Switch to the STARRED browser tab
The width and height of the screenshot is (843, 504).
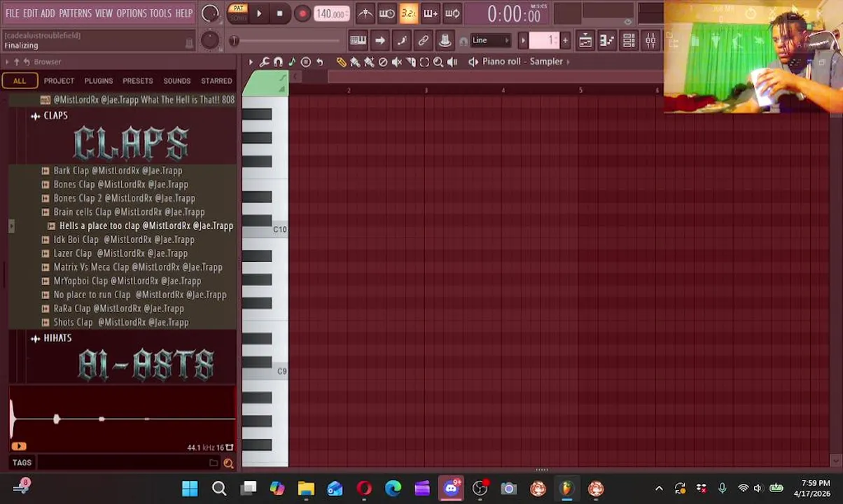point(216,81)
